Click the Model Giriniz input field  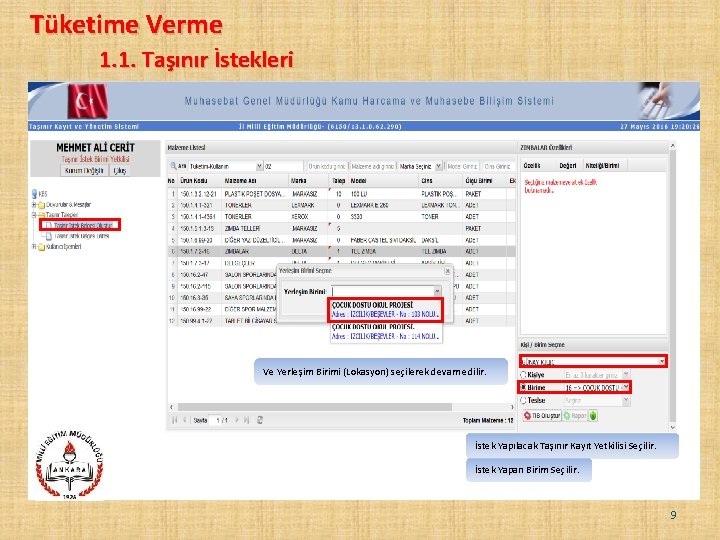point(462,166)
